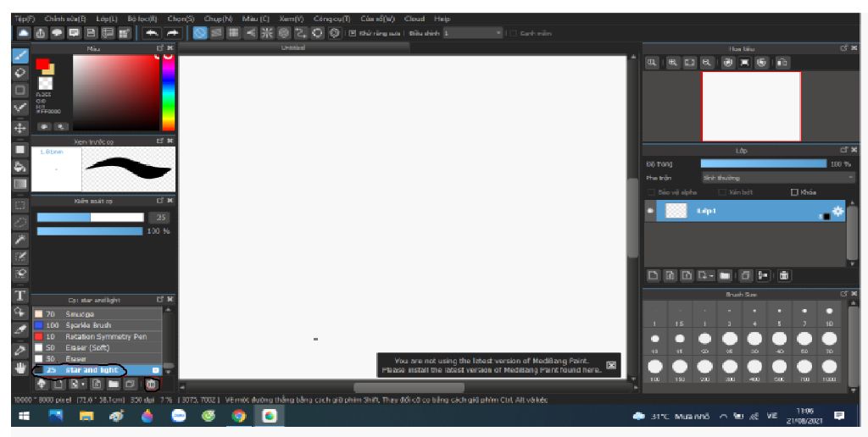868x437 pixels.
Task: Select the Rotation Symmetry Pen brush
Action: click(97, 336)
